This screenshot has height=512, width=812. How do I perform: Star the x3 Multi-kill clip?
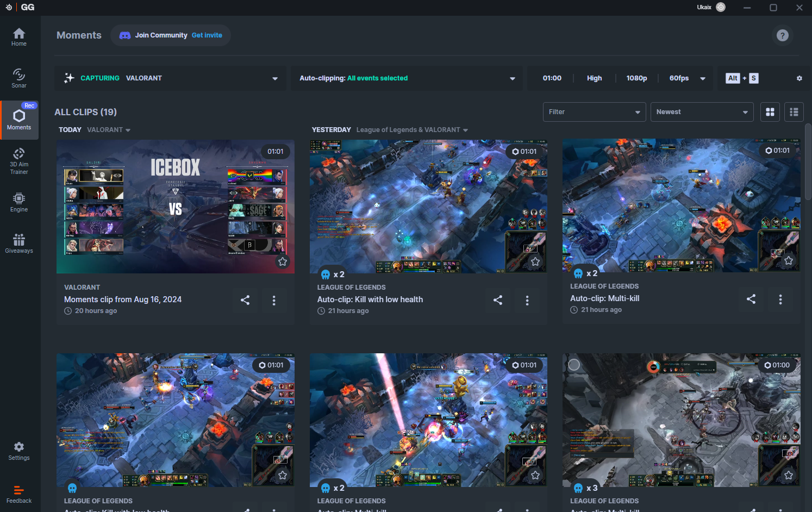point(789,476)
